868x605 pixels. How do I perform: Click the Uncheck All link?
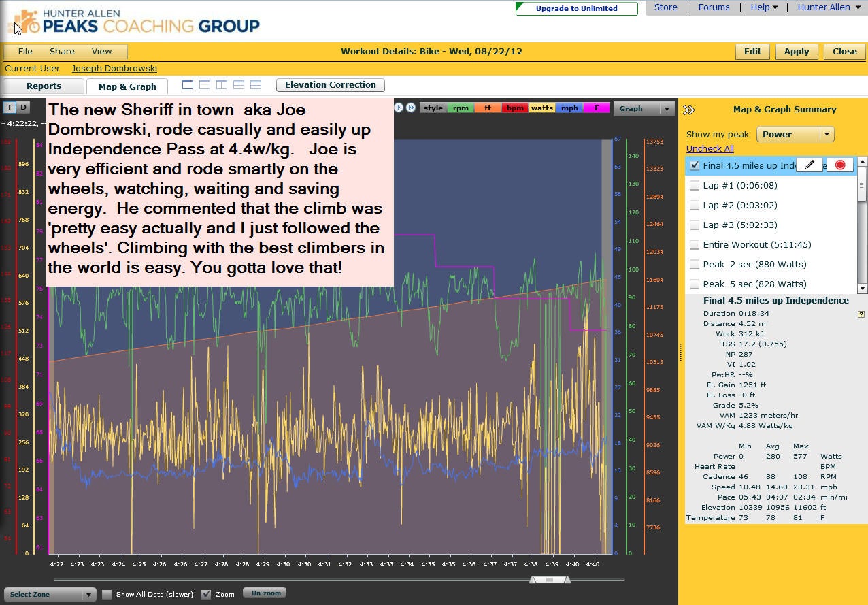tap(710, 148)
